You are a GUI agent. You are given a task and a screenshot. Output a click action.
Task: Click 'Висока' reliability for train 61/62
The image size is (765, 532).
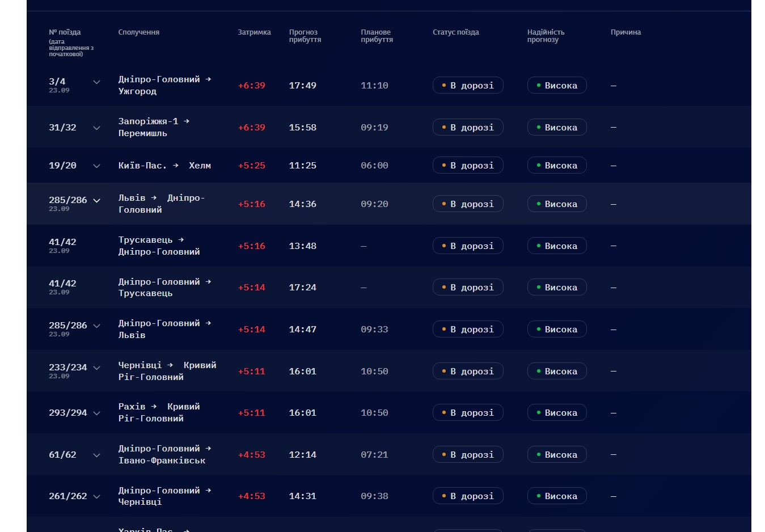(x=557, y=455)
